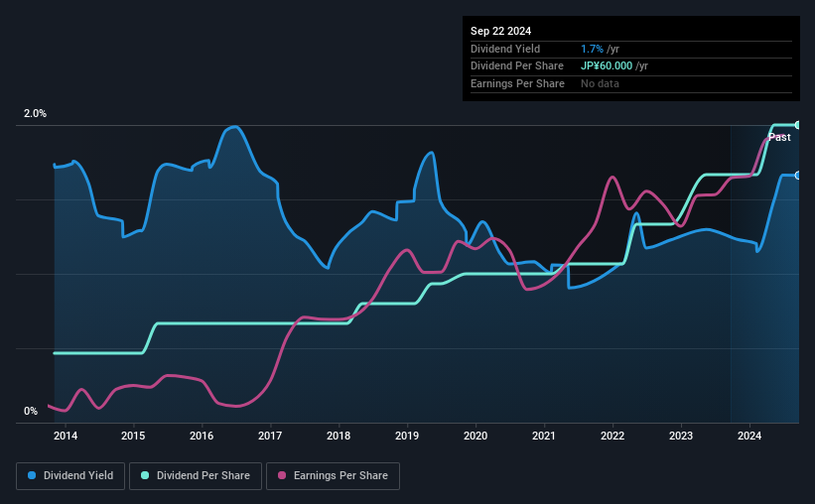Click the tooltip Earnings Per Share row label
Screen dimensions: 815x504
tap(517, 83)
